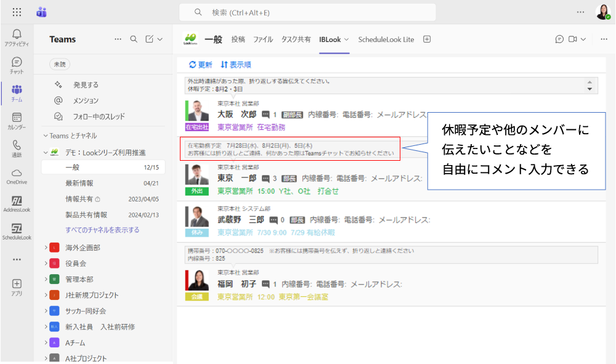Screen dimensions: 616x364
Task: Toggle the 未読 unread filter
Action: 60,64
